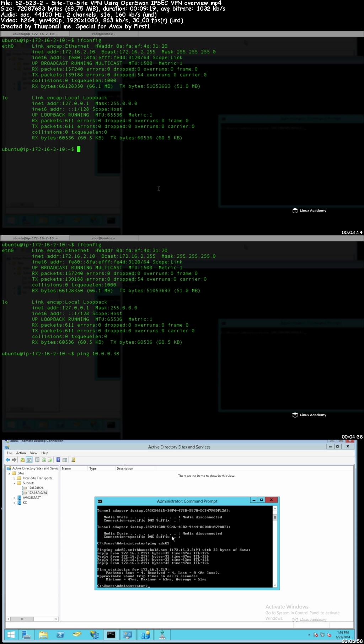
Task: Switch to Active Directory Sites taskbar icon
Action: pos(145,634)
